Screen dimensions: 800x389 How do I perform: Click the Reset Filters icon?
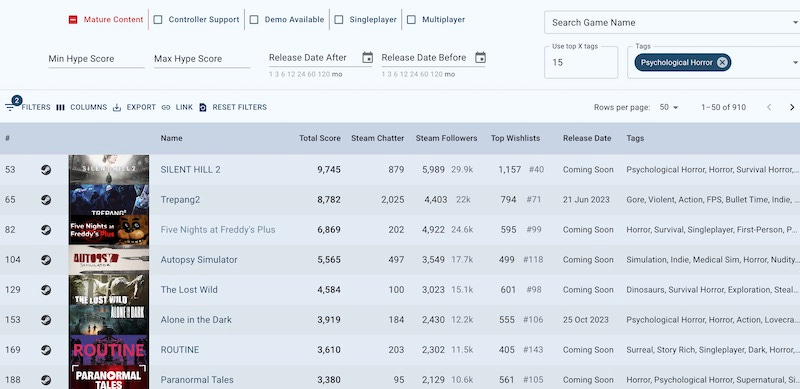click(x=203, y=107)
